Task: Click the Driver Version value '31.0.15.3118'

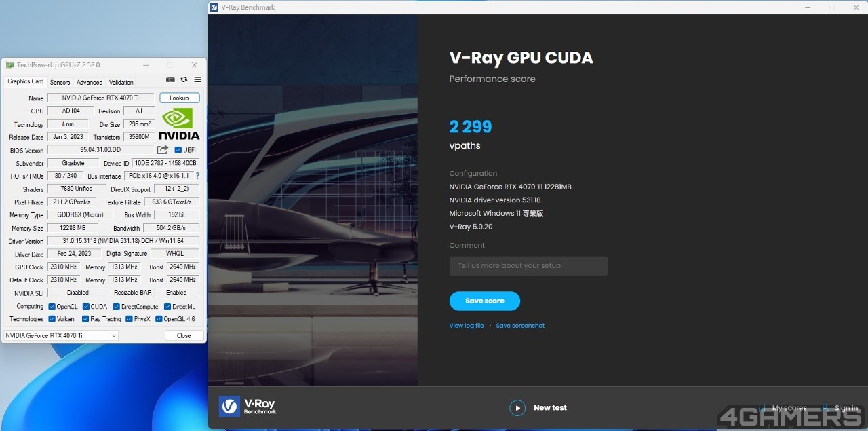Action: click(123, 241)
